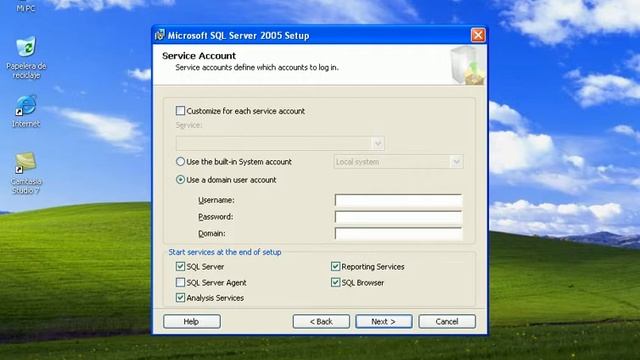Open the Service dropdown list
The width and height of the screenshot is (640, 360).
[280, 143]
